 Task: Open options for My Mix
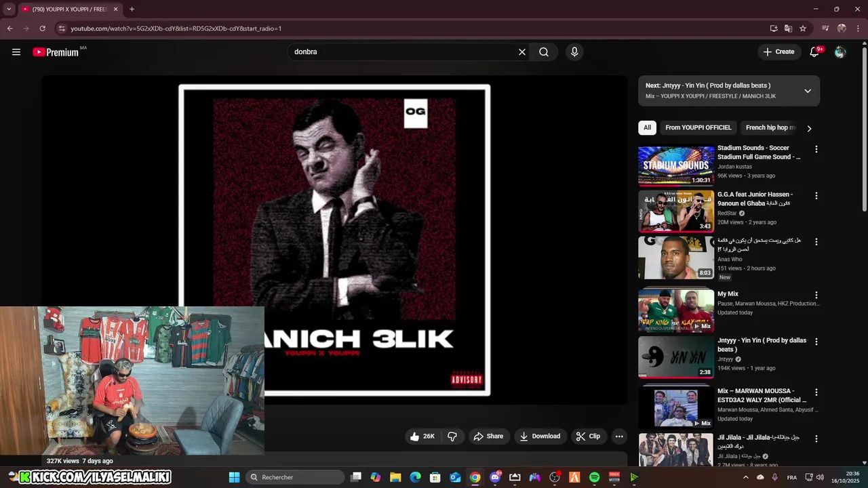pos(816,296)
